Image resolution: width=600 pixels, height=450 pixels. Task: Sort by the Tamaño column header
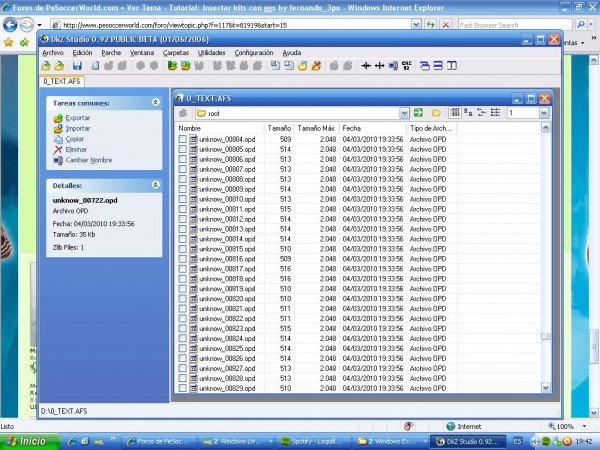pyautogui.click(x=279, y=128)
